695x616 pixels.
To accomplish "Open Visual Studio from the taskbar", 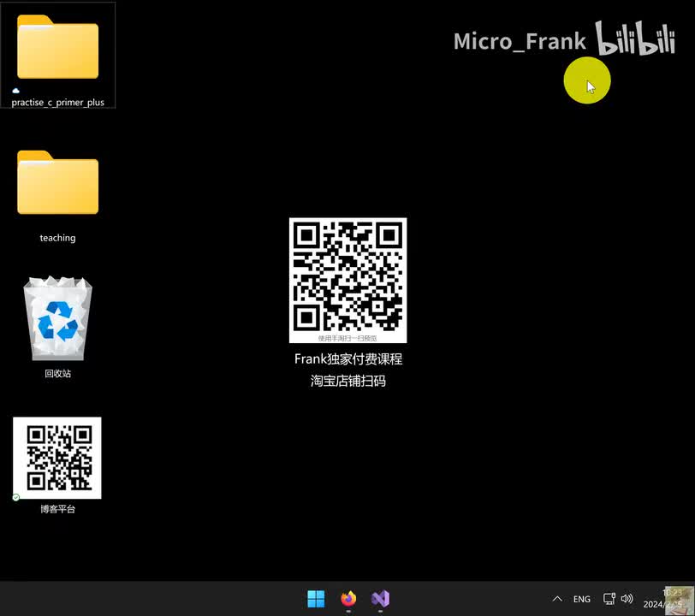I will [380, 599].
